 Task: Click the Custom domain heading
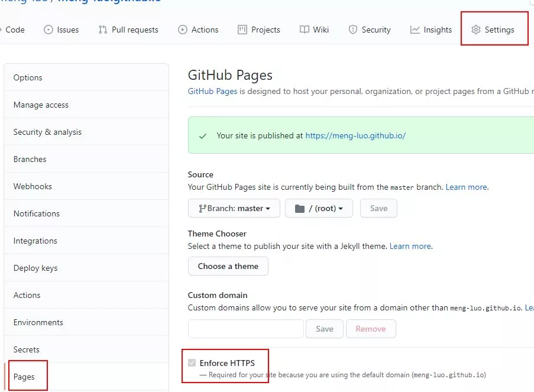tap(218, 295)
